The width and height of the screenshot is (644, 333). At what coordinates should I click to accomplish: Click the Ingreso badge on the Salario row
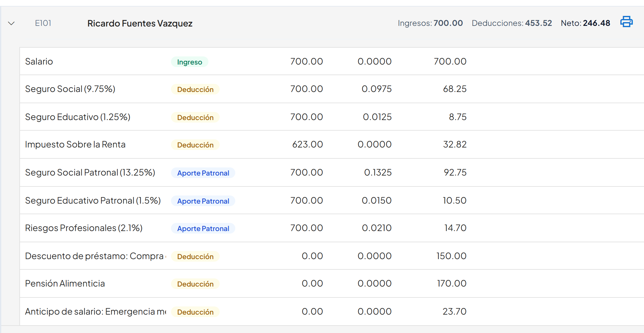point(189,62)
